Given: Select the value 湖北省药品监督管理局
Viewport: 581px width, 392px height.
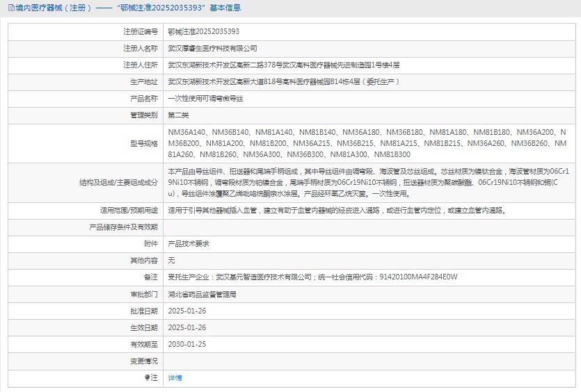Looking at the screenshot, I should pyautogui.click(x=202, y=294).
